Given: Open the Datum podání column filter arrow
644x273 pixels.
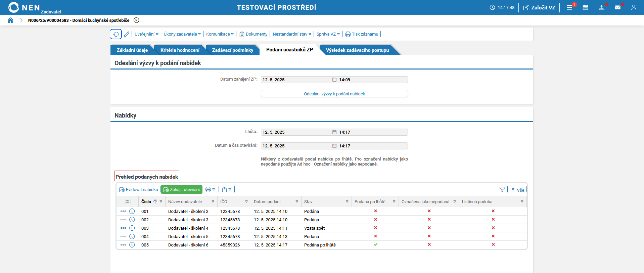Looking at the screenshot, I should click(297, 202).
